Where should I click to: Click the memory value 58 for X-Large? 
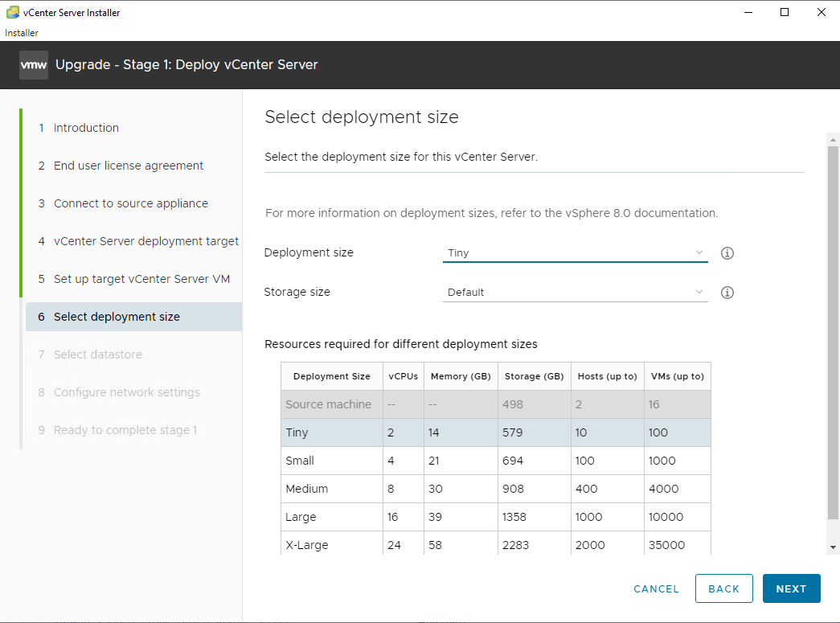(x=435, y=545)
